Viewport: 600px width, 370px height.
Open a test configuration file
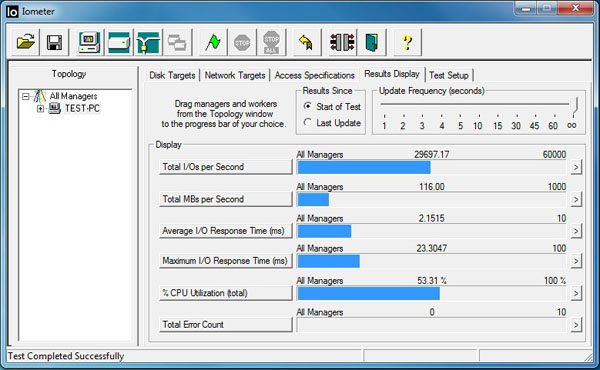pyautogui.click(x=25, y=42)
